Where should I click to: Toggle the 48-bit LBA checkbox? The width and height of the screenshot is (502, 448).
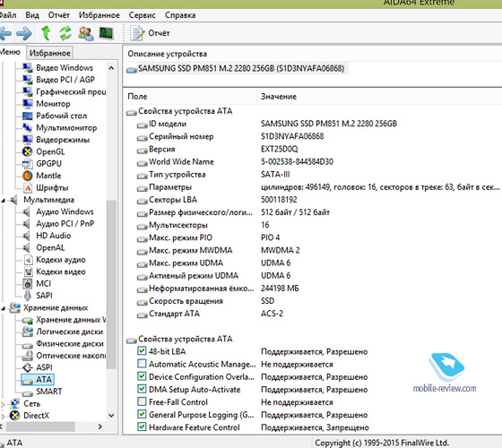pos(142,350)
